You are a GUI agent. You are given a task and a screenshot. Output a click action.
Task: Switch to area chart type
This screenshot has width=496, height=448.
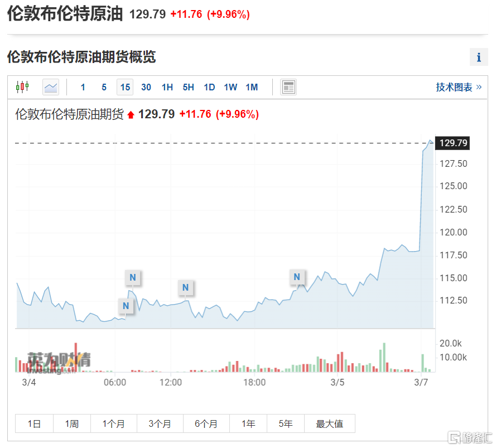coord(51,87)
